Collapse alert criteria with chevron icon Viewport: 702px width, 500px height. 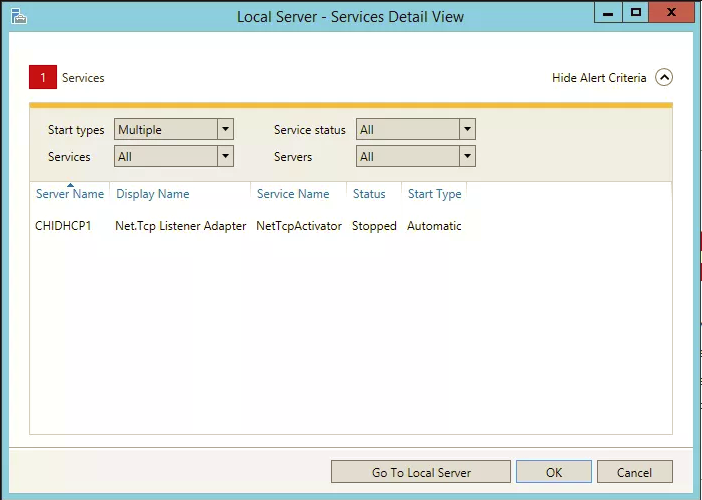point(664,77)
